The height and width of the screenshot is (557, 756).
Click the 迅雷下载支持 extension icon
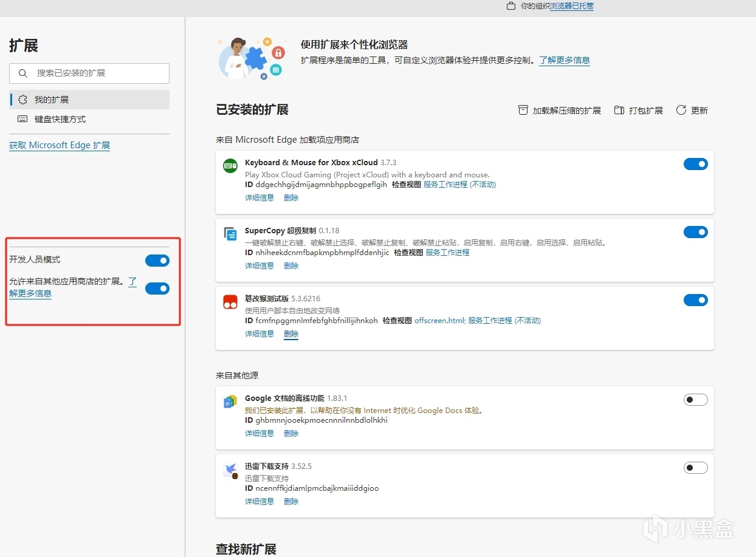(x=230, y=470)
